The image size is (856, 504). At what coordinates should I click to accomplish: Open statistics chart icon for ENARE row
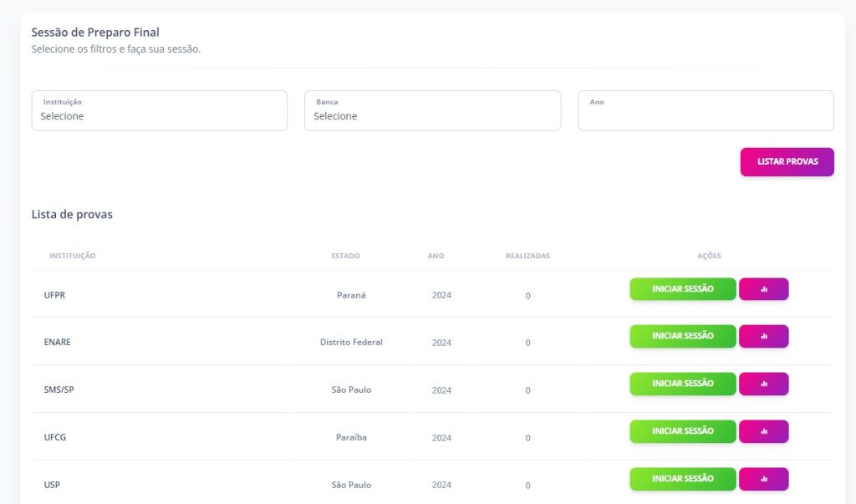click(763, 336)
